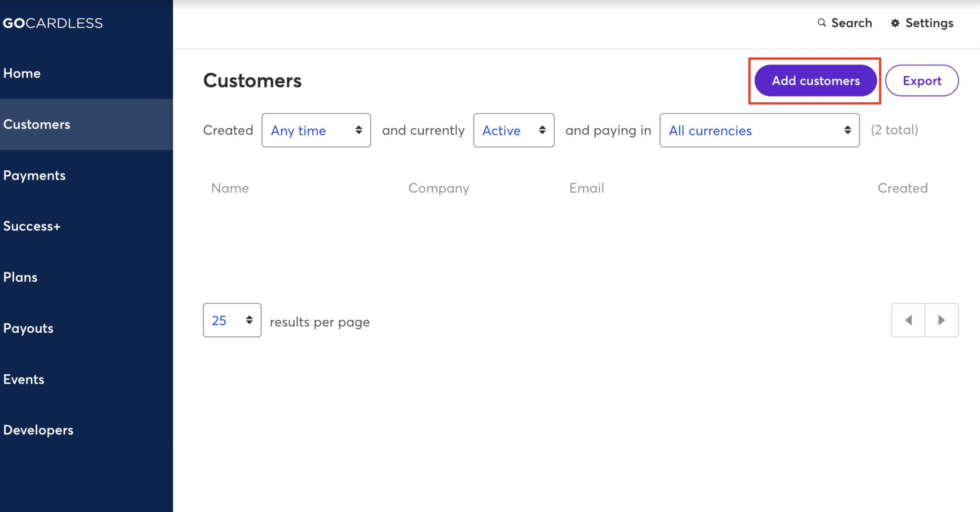The height and width of the screenshot is (512, 980).
Task: Open the Search link
Action: tap(845, 23)
